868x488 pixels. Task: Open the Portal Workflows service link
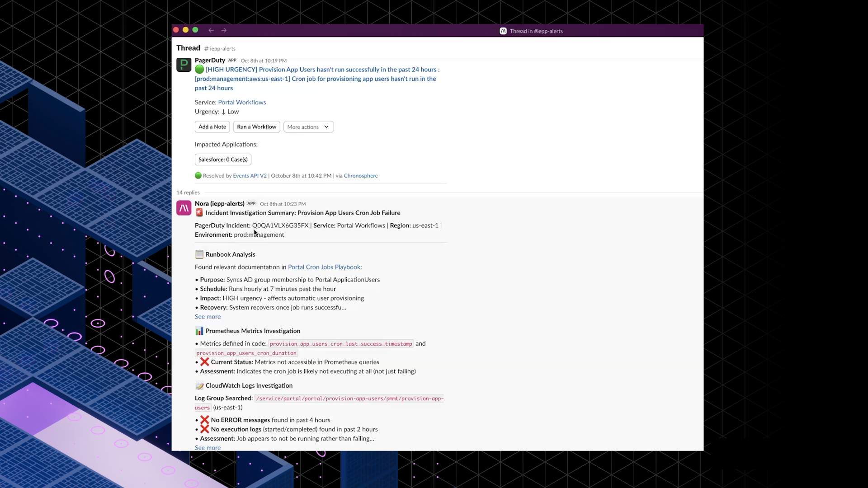[242, 103]
